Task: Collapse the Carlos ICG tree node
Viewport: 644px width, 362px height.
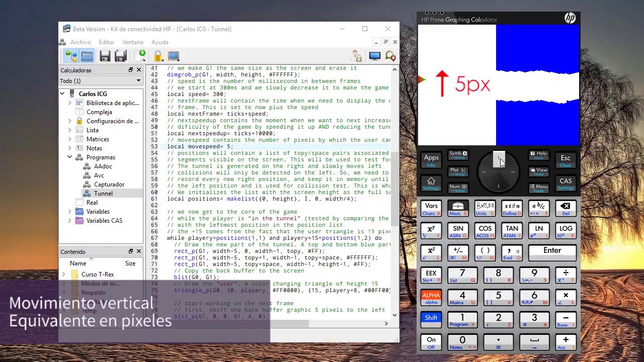Action: [62, 94]
